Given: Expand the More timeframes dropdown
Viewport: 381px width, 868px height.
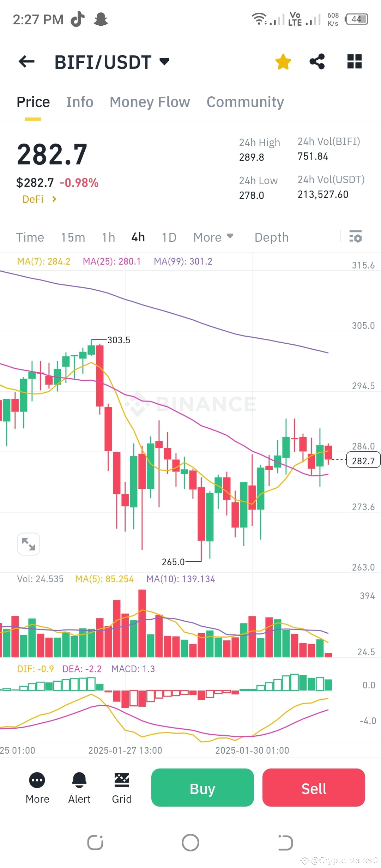Looking at the screenshot, I should 213,237.
